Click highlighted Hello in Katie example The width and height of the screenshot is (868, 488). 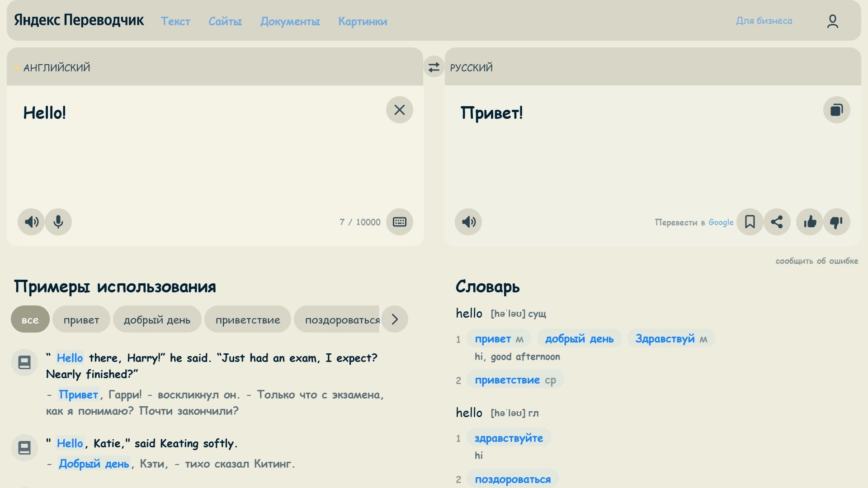click(x=70, y=443)
